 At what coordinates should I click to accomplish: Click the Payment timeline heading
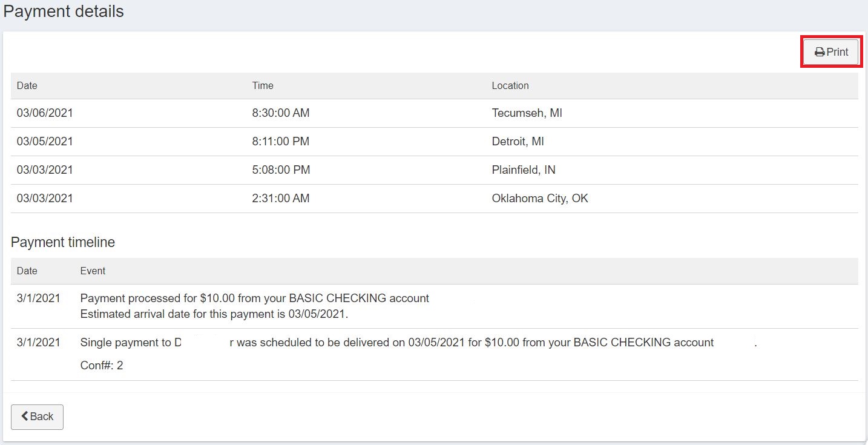coord(63,243)
